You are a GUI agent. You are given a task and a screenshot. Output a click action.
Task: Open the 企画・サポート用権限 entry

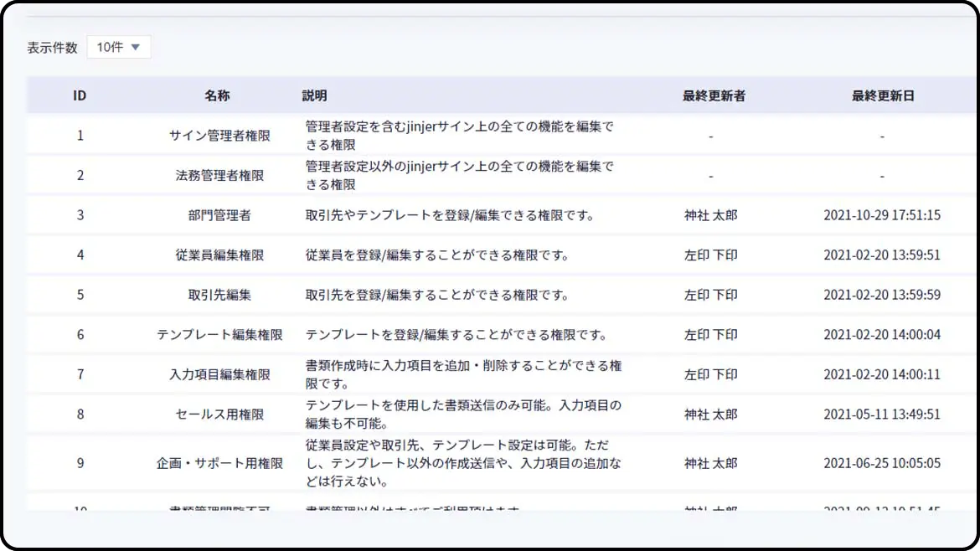coord(219,463)
